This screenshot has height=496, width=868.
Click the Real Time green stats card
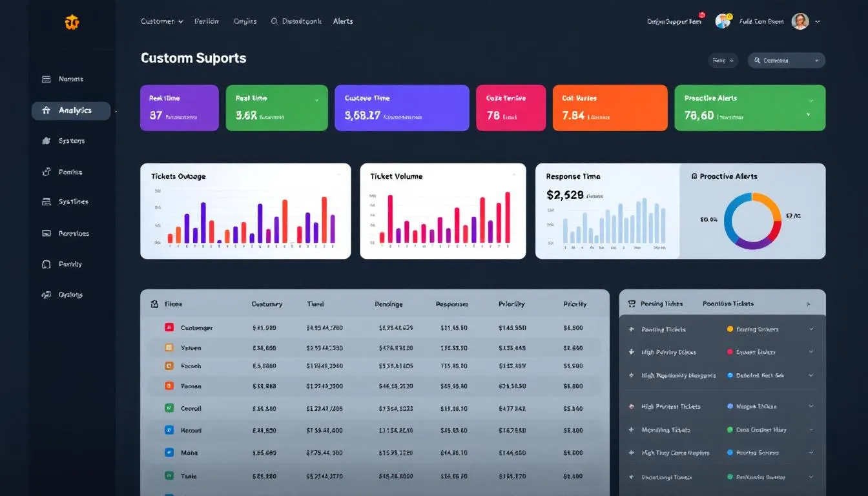click(x=276, y=108)
